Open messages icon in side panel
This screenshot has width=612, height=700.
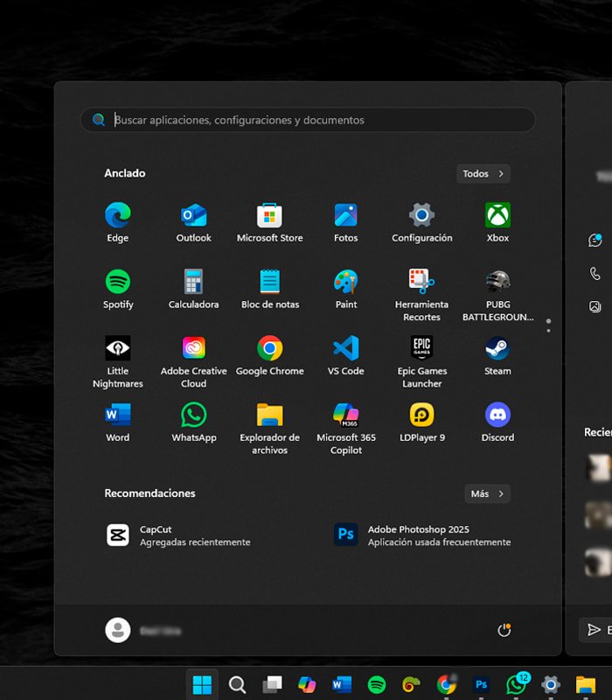(595, 240)
